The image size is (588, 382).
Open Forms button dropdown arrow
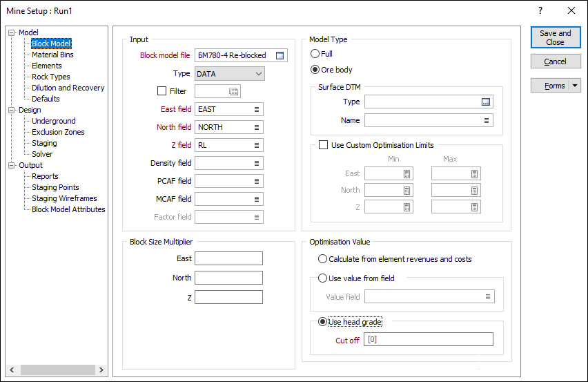[x=575, y=86]
